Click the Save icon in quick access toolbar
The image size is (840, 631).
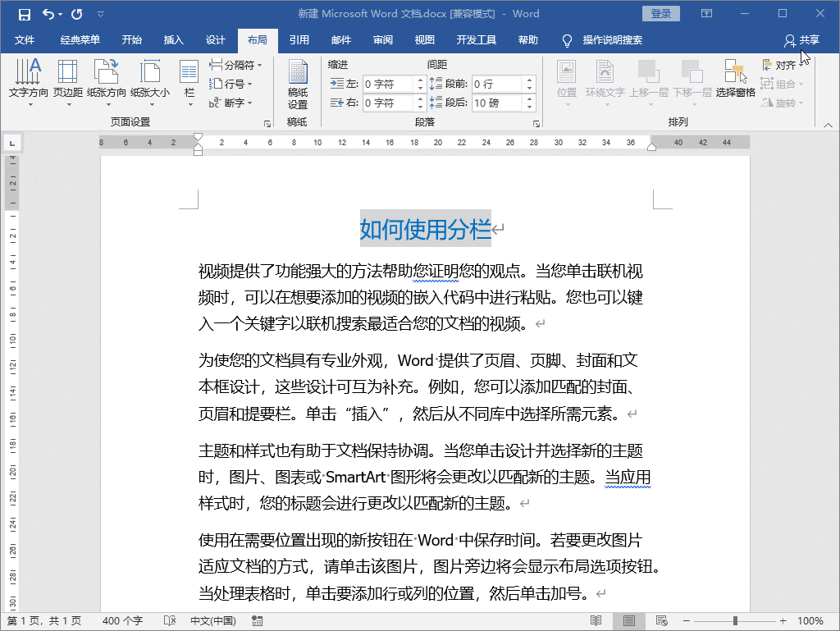click(24, 14)
